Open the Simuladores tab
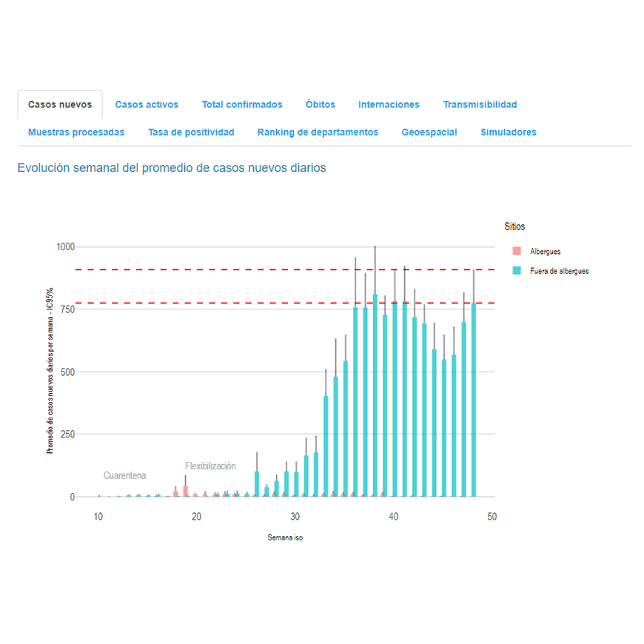Image resolution: width=644 pixels, height=644 pixels. click(509, 133)
